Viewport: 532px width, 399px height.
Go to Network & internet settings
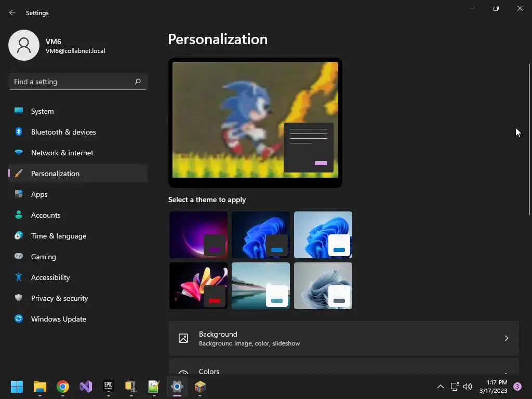[78, 153]
